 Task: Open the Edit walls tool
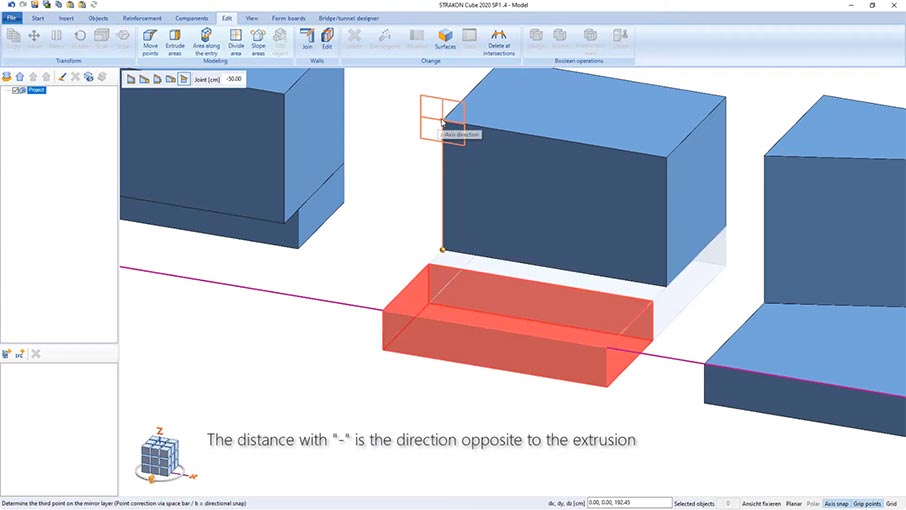coord(327,39)
